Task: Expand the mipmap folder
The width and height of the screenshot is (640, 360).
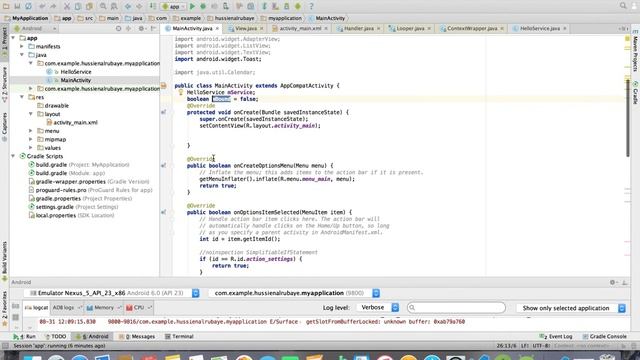Action: [31, 139]
